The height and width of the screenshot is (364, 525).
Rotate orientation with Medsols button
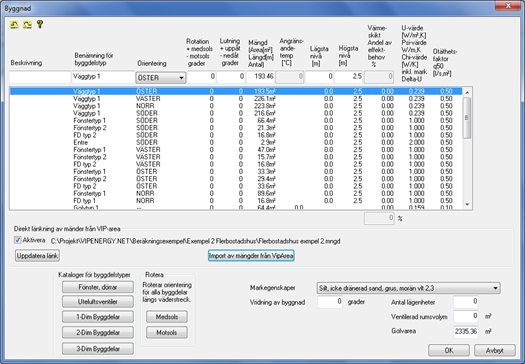point(167,317)
